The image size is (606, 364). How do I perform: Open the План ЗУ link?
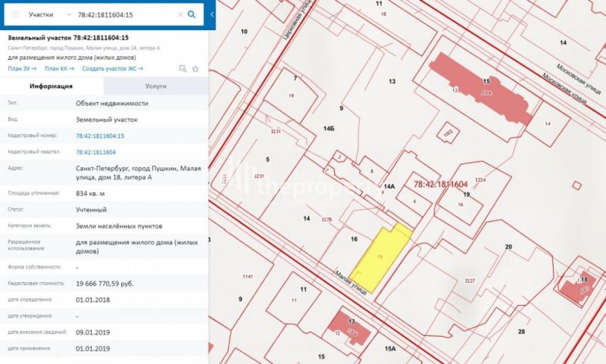(22, 68)
